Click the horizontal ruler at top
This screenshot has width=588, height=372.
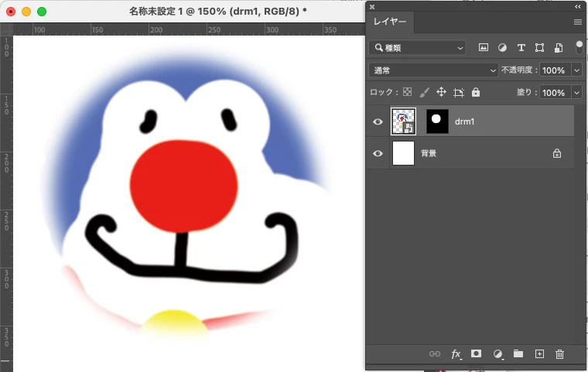click(x=189, y=29)
